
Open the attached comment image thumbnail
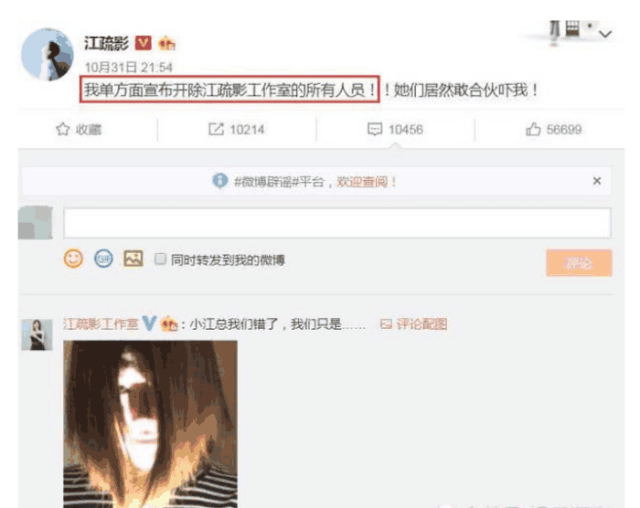coord(150,424)
